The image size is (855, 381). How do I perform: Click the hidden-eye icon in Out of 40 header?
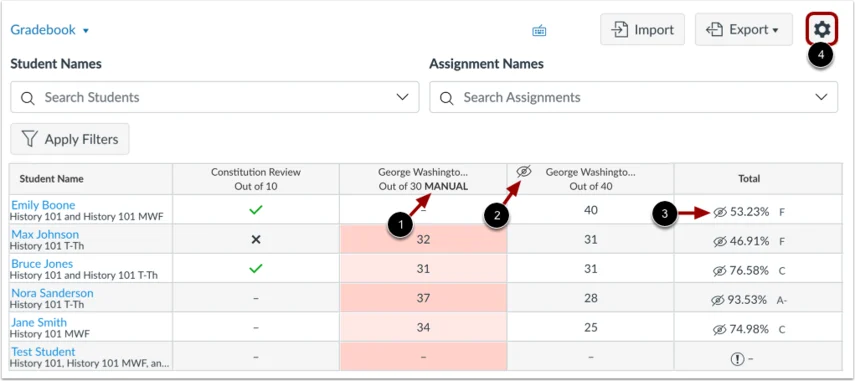(x=523, y=172)
